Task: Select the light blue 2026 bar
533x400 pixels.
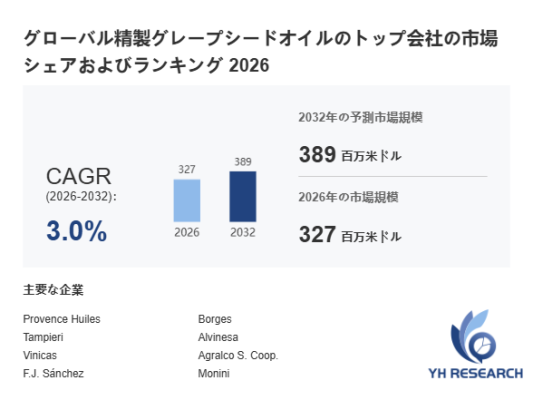Action: tap(187, 201)
